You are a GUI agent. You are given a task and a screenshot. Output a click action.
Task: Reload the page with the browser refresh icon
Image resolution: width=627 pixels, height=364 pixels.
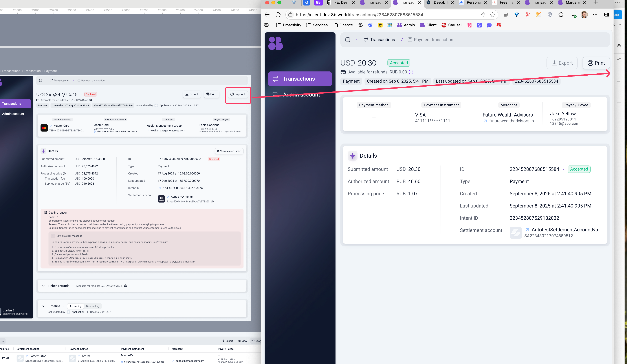point(278,15)
